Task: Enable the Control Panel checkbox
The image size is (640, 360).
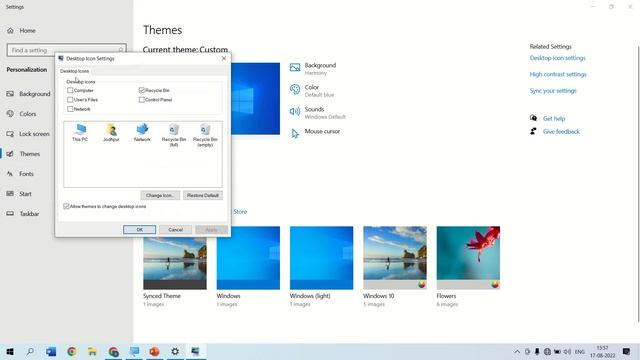Action: (x=142, y=100)
